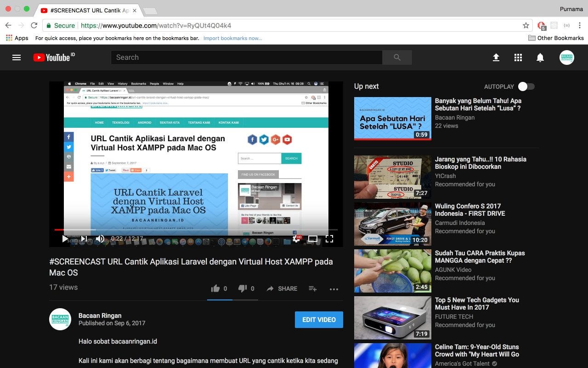Open the notifications bell
The image size is (588, 368).
540,57
